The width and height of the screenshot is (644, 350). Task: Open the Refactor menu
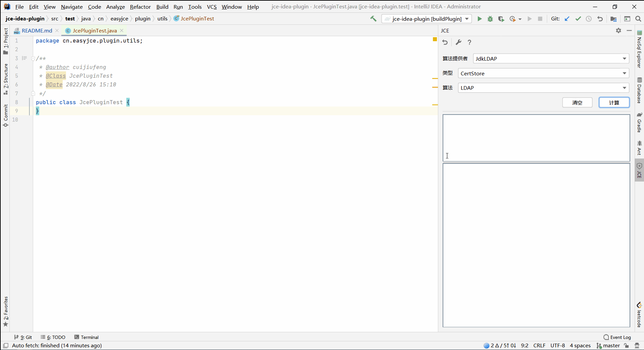click(x=140, y=7)
